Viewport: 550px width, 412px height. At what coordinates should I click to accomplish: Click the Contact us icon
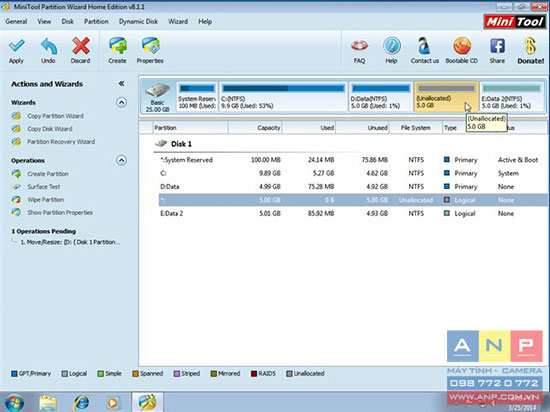pos(424,46)
